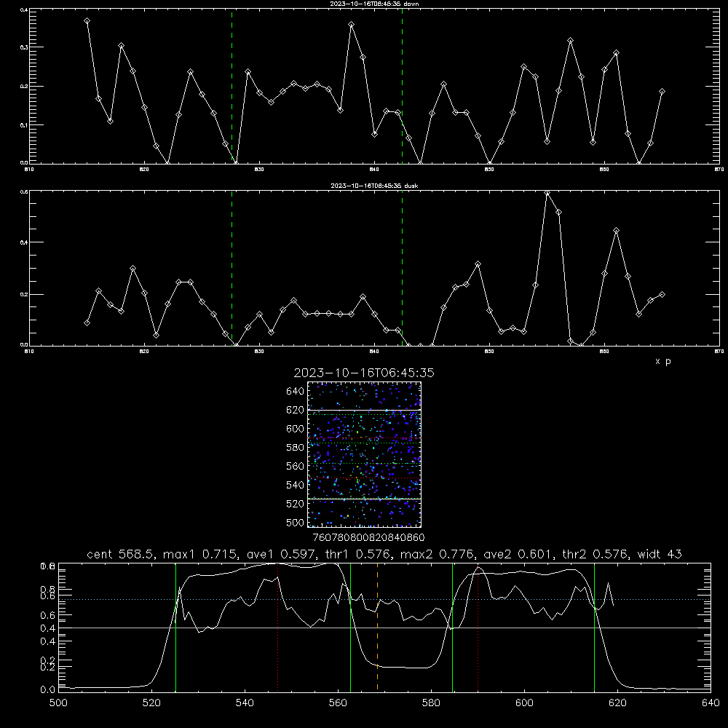
Task: Click the "540" label on profile x-axis
Action: [245, 703]
